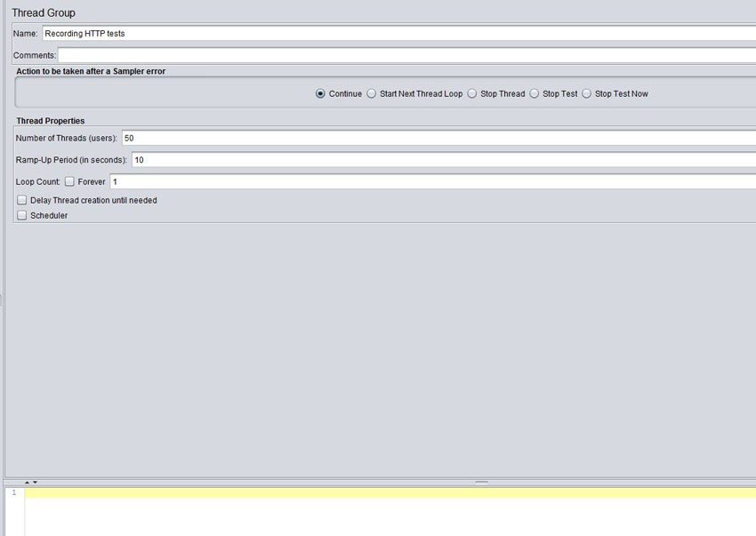Click the Loop Count label
Viewport: 756px width, 536px height.
point(37,181)
